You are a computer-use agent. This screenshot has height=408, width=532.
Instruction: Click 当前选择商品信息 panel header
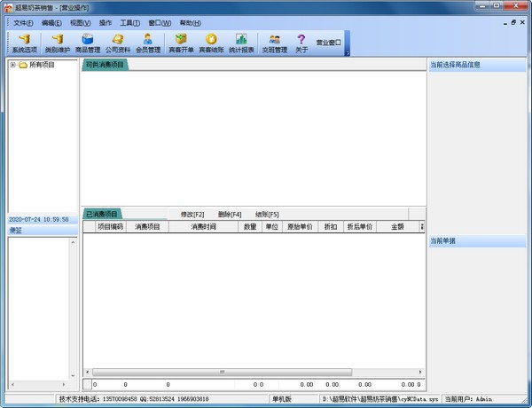[x=477, y=65]
